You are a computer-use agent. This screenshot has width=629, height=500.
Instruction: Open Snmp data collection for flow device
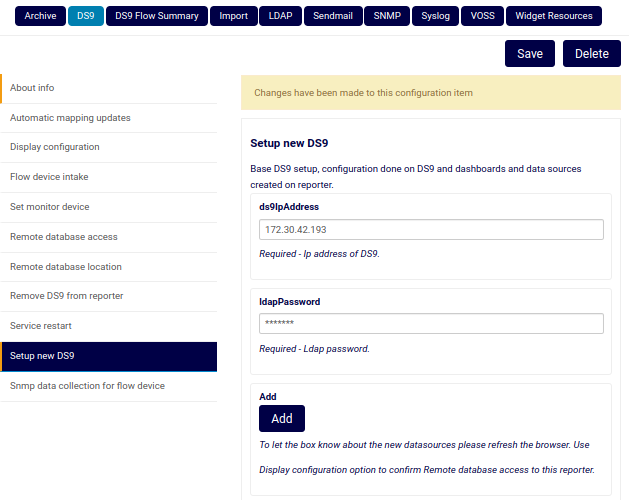point(109,386)
